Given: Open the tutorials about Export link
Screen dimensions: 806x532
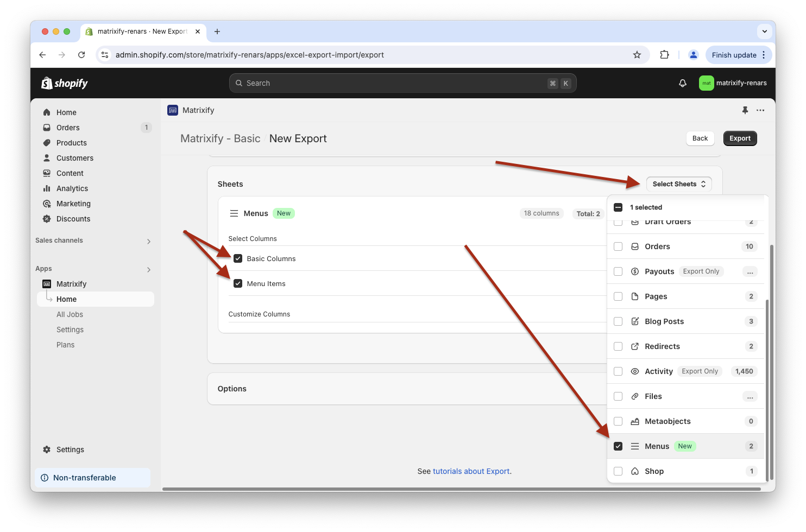Looking at the screenshot, I should 471,471.
